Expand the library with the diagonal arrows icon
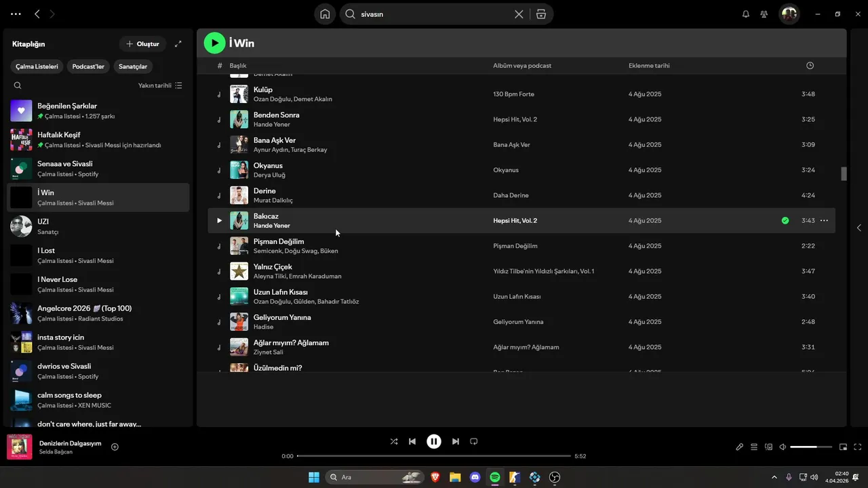The height and width of the screenshot is (488, 868). pos(178,44)
